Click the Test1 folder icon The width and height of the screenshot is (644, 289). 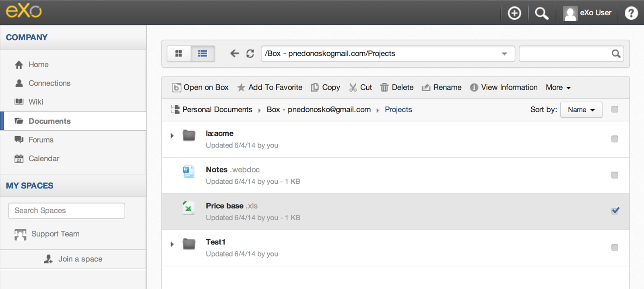(x=189, y=244)
